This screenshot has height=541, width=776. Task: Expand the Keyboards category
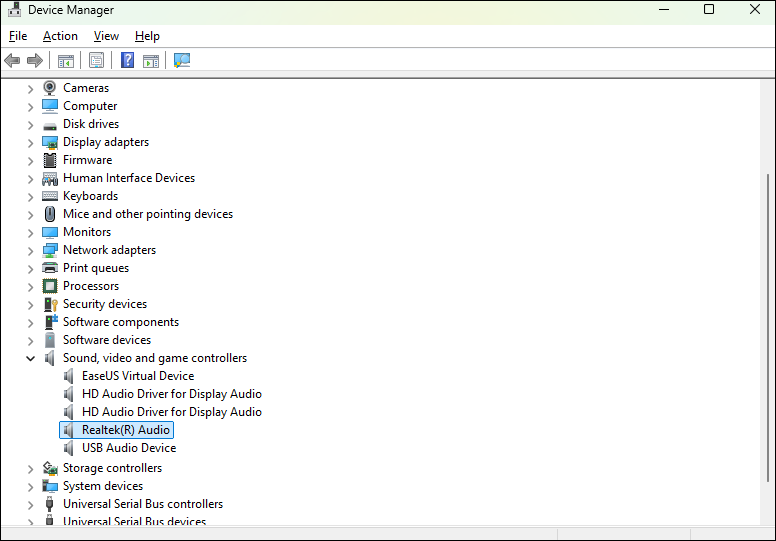[30, 197]
